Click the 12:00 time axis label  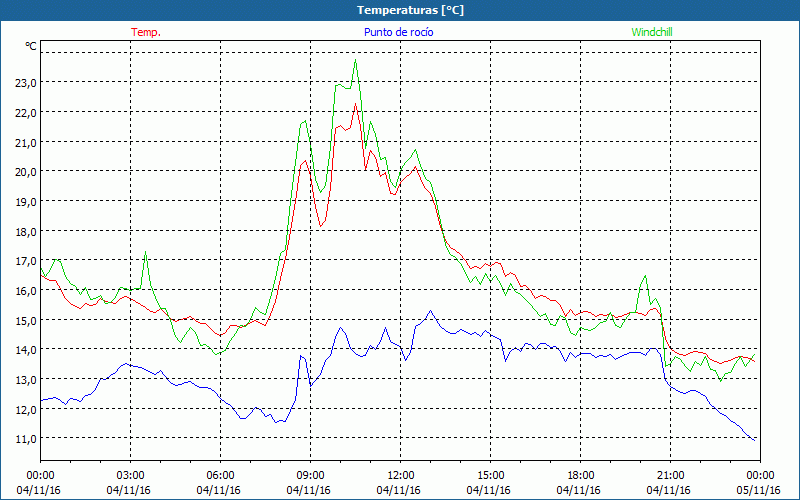[x=401, y=476]
